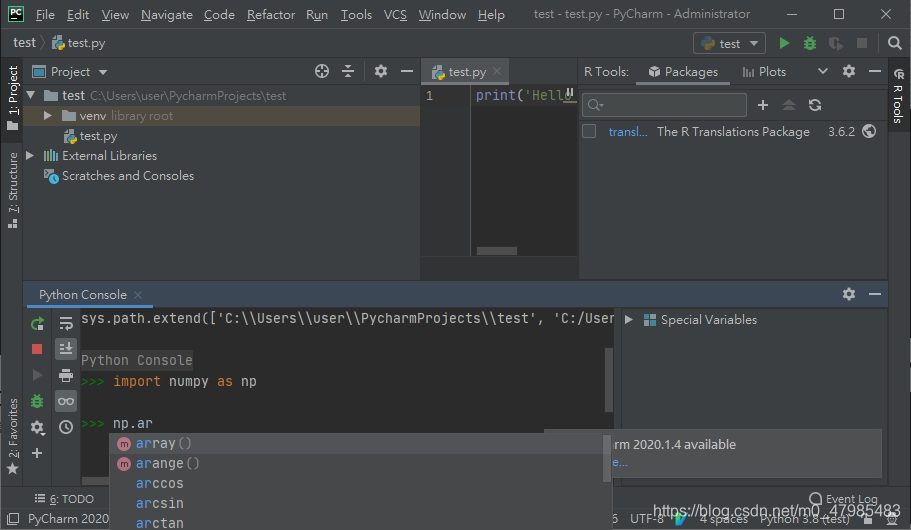Toggle the 1: Project tool window
Image resolution: width=911 pixels, height=530 pixels.
[12, 98]
